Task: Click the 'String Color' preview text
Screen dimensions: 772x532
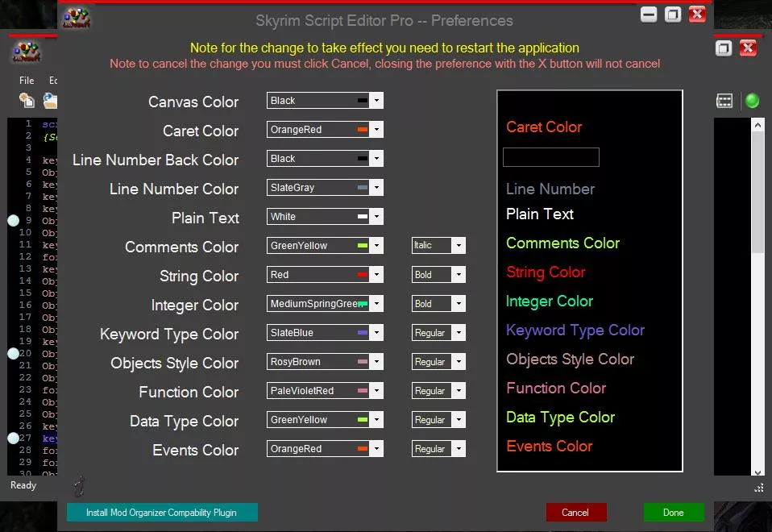Action: (546, 272)
